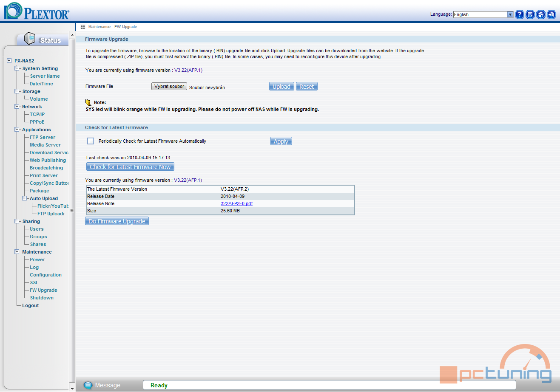Screen dimensions: 560x392
Task: Click the notes document icon in header
Action: pos(530,14)
